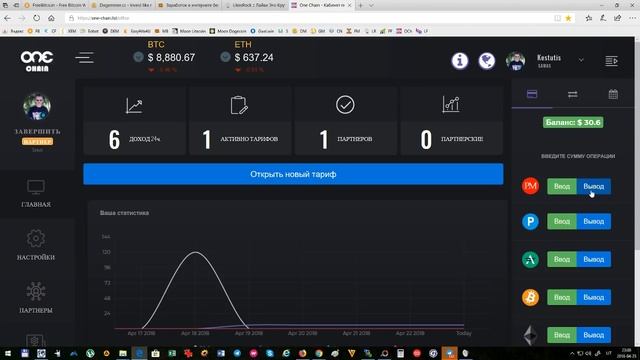Expand the Kostutis user dropdown

[x=581, y=60]
